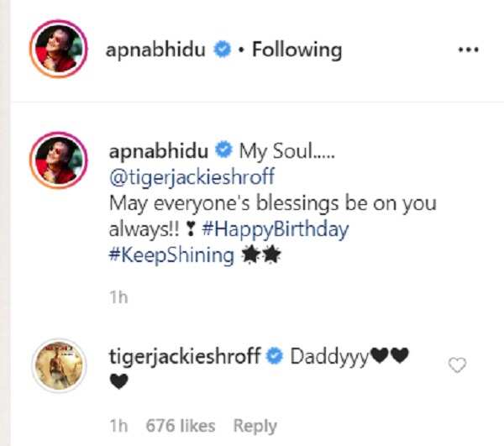This screenshot has width=504, height=446.
Task: Open tigerjackieshroff commenter avatar
Action: (x=59, y=366)
